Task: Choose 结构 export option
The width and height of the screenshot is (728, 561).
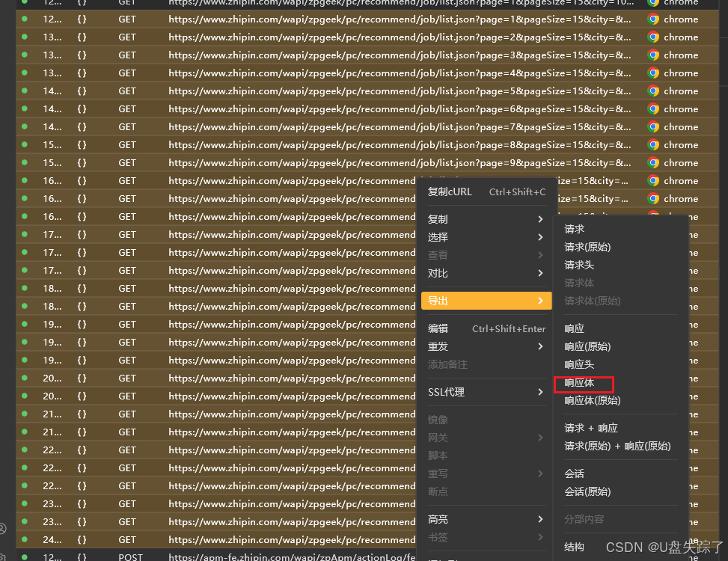Action: point(575,547)
